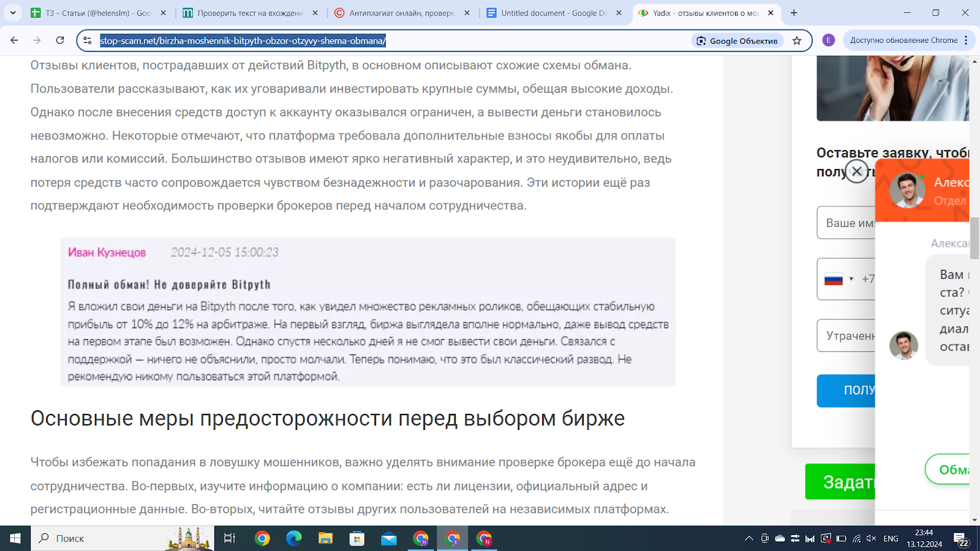Click the battery status tray icon

pyautogui.click(x=842, y=539)
